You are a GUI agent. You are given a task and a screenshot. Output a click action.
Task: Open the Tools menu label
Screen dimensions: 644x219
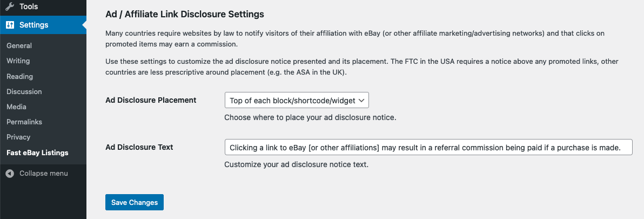[x=29, y=7]
